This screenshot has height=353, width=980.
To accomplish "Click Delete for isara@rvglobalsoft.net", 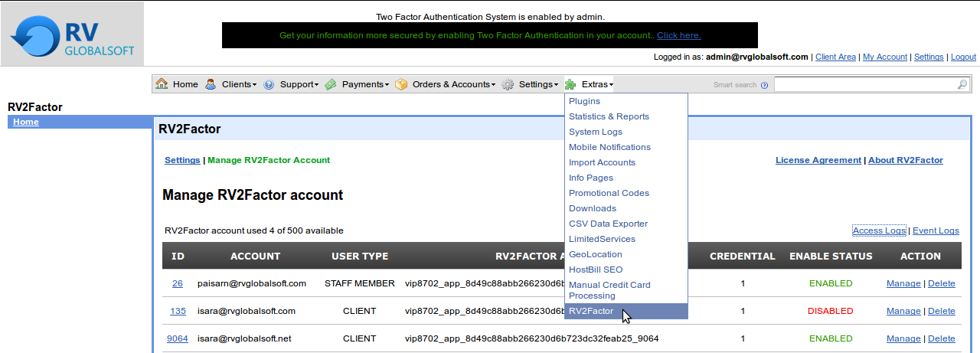I will [942, 338].
